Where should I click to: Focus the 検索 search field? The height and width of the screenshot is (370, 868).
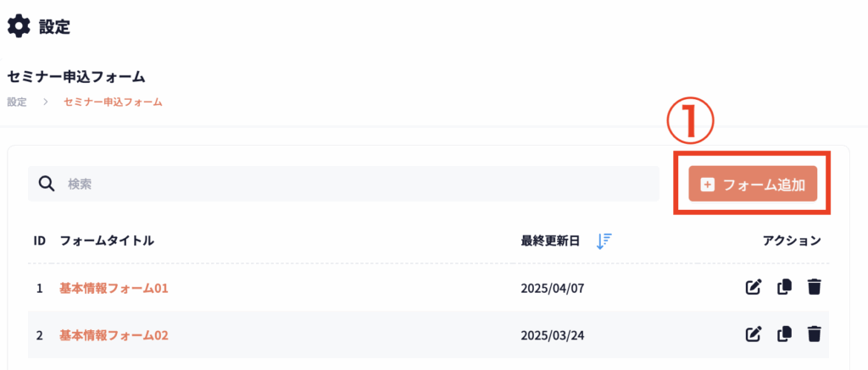point(356,184)
